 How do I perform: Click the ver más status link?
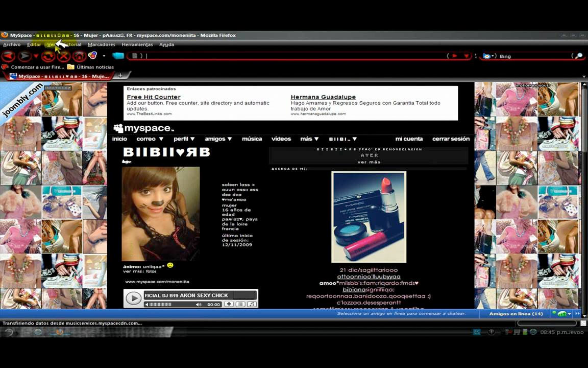(369, 162)
